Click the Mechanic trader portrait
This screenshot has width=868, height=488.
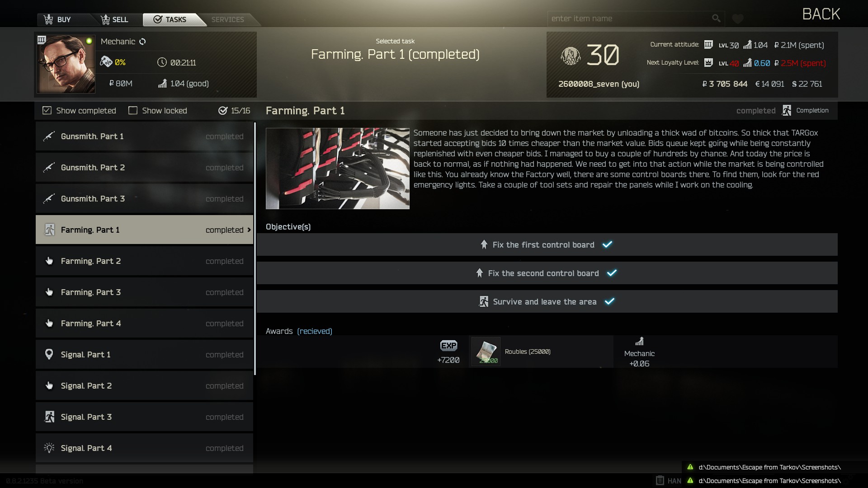(x=66, y=64)
